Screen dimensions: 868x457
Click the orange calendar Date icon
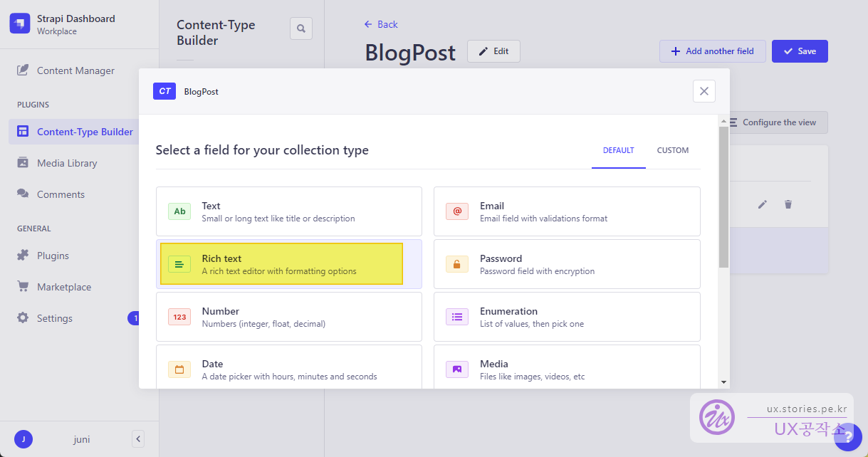click(179, 369)
